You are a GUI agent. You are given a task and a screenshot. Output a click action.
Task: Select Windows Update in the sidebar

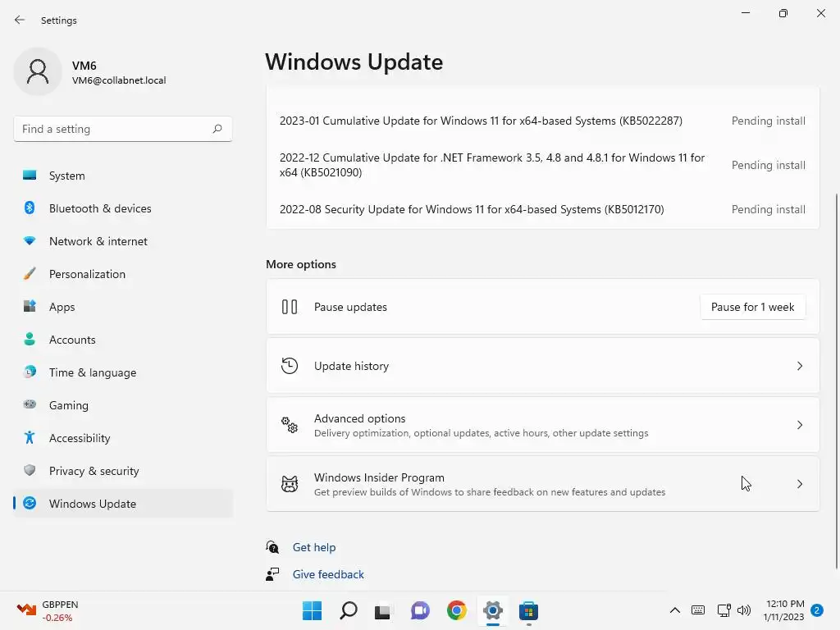point(123,503)
